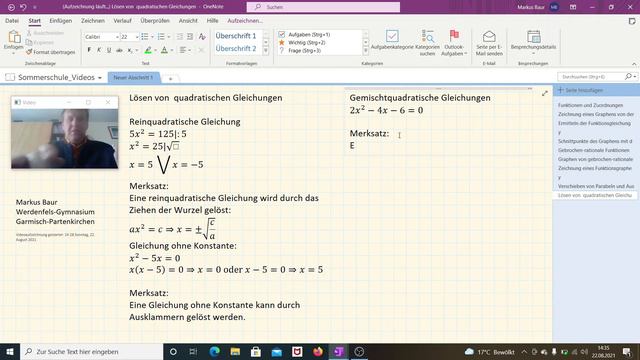Viewport: 640px width, 360px height.
Task: Add a new section with plus tab
Action: [x=171, y=78]
